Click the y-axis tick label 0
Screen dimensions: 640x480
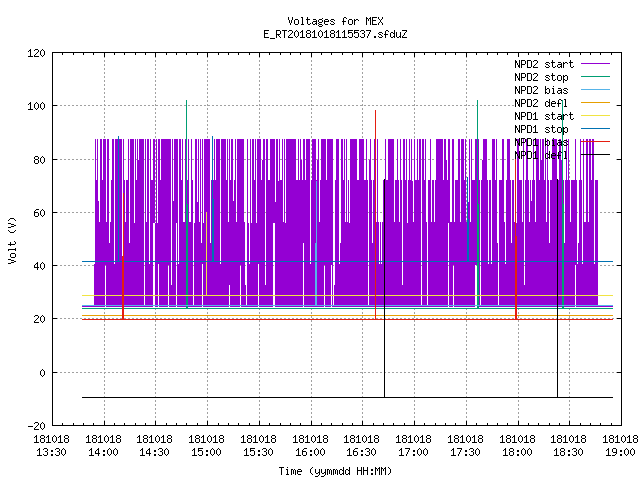coord(42,373)
